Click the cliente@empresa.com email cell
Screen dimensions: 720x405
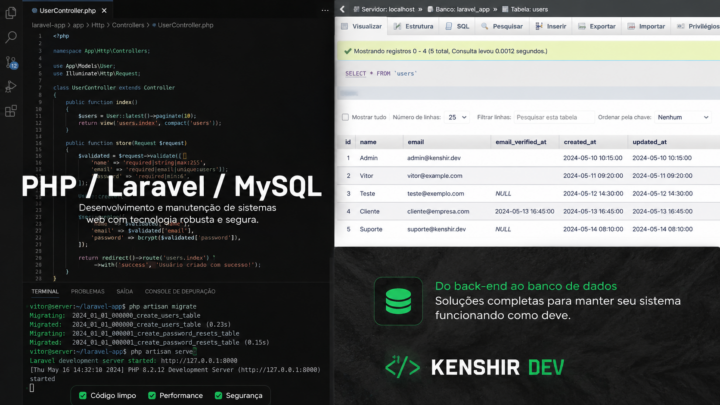point(438,212)
